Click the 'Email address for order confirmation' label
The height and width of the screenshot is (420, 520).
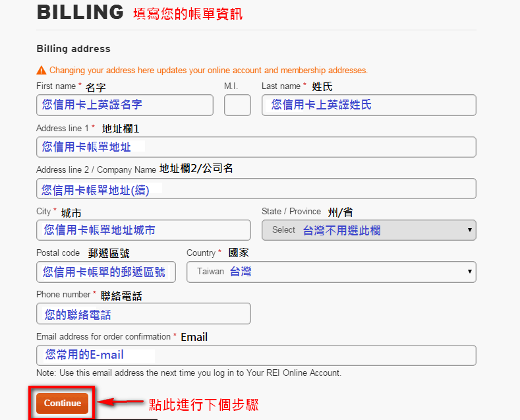point(103,336)
